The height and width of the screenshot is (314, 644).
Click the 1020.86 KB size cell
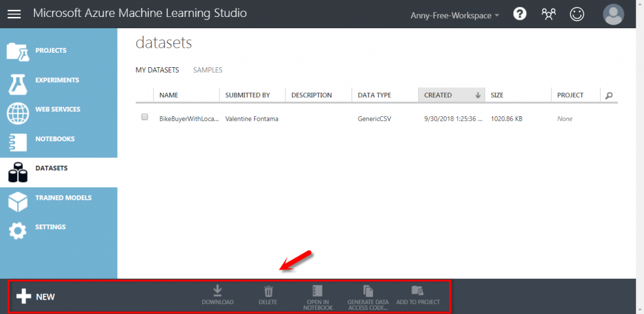[x=506, y=119]
